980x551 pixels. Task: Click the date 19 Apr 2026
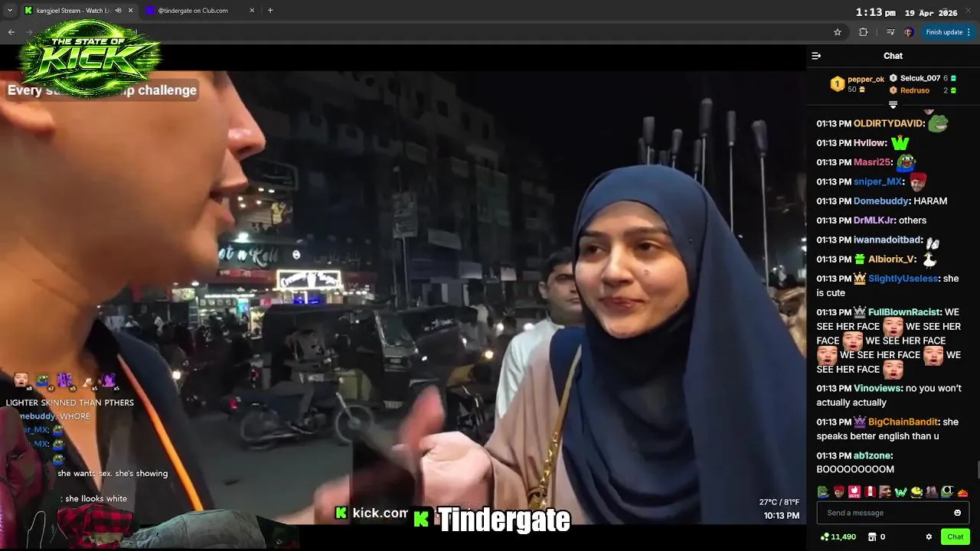(931, 13)
